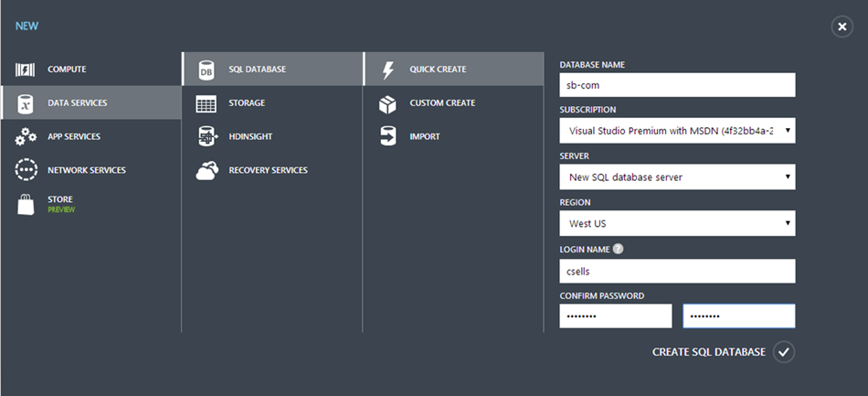The width and height of the screenshot is (868, 396).
Task: Click the NEW heading text
Action: point(27,26)
